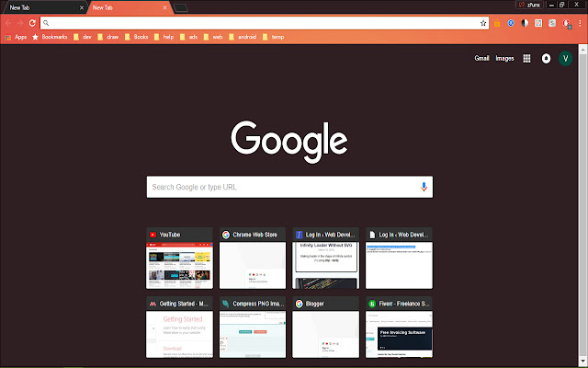Click the scrollbar down arrow

coord(582,362)
